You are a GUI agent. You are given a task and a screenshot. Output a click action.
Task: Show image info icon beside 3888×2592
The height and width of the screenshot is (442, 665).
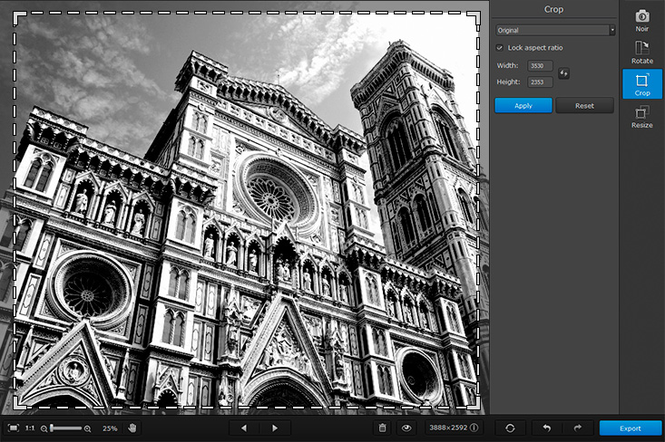pos(474,428)
